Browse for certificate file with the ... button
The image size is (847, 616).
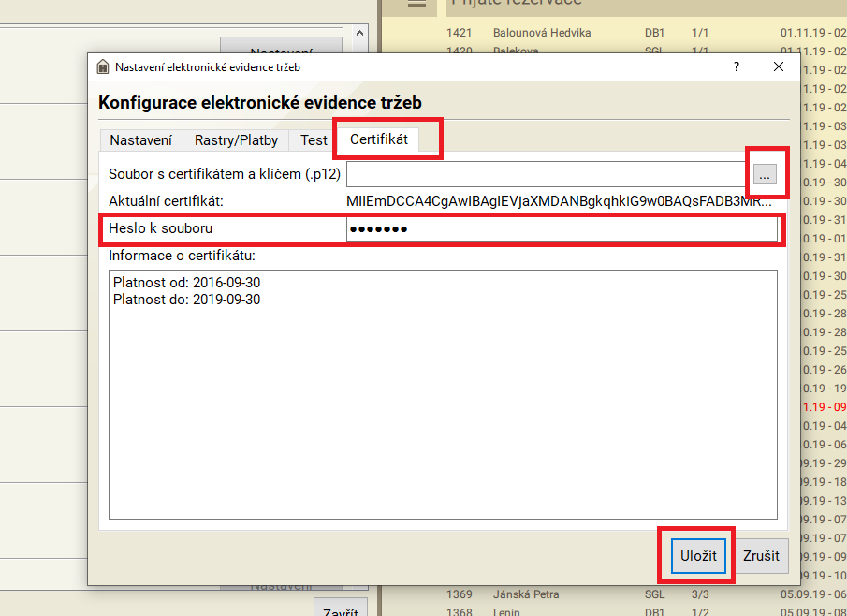pos(766,174)
